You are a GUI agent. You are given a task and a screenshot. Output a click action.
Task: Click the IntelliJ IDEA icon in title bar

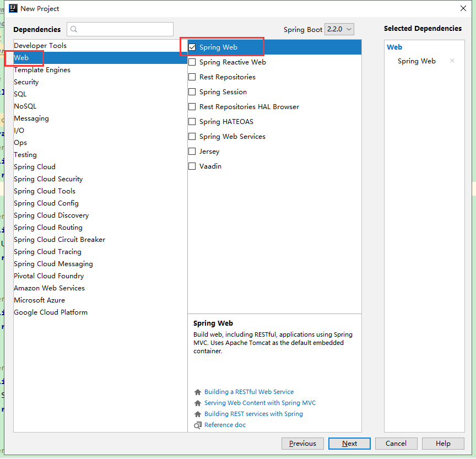[x=13, y=8]
